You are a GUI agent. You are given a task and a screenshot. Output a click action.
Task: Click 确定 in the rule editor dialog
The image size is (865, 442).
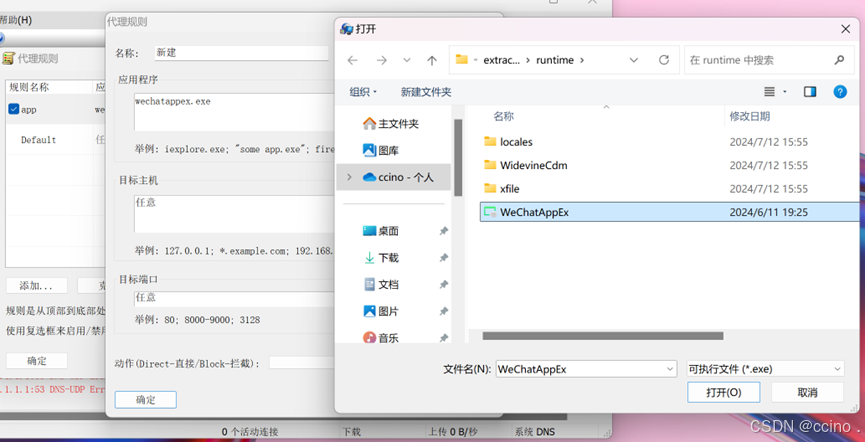pos(146,400)
